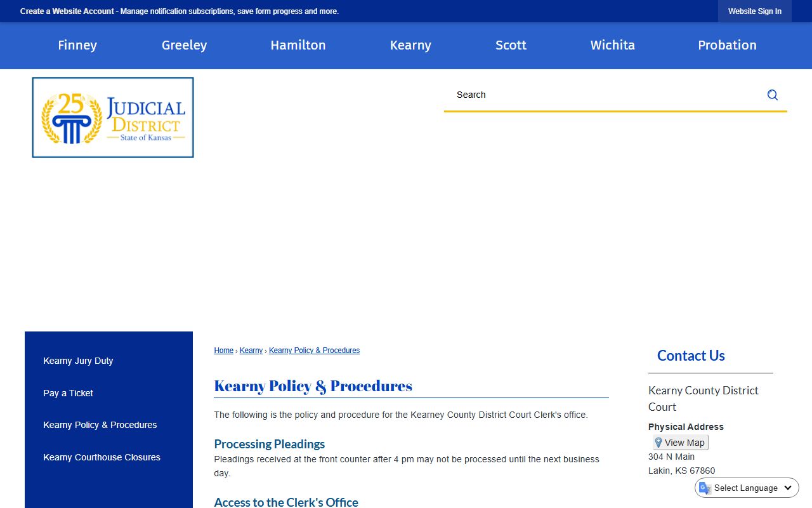Click the 25th Judicial District logo
The image size is (812, 508).
coord(113,117)
